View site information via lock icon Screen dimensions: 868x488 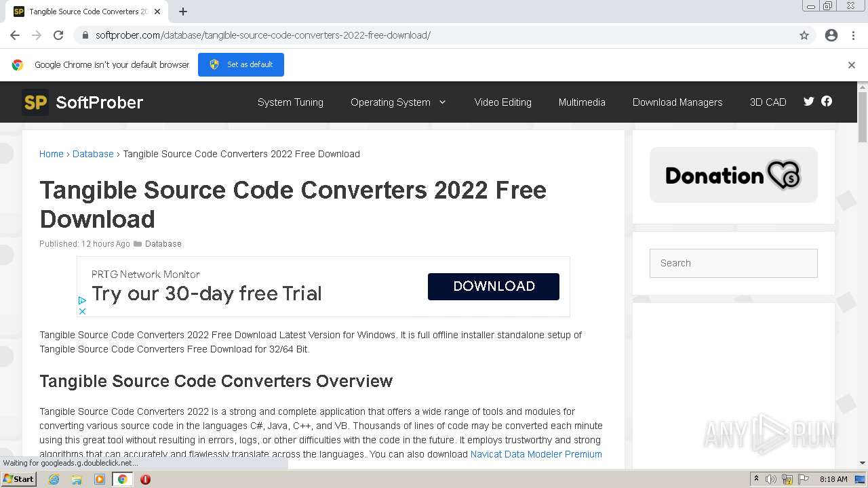click(x=85, y=35)
